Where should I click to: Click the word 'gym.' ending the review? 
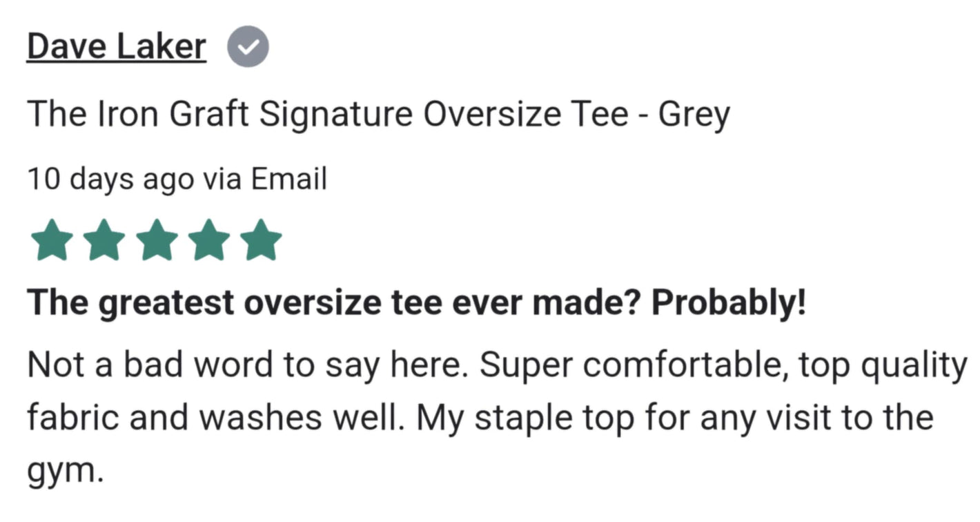click(65, 473)
